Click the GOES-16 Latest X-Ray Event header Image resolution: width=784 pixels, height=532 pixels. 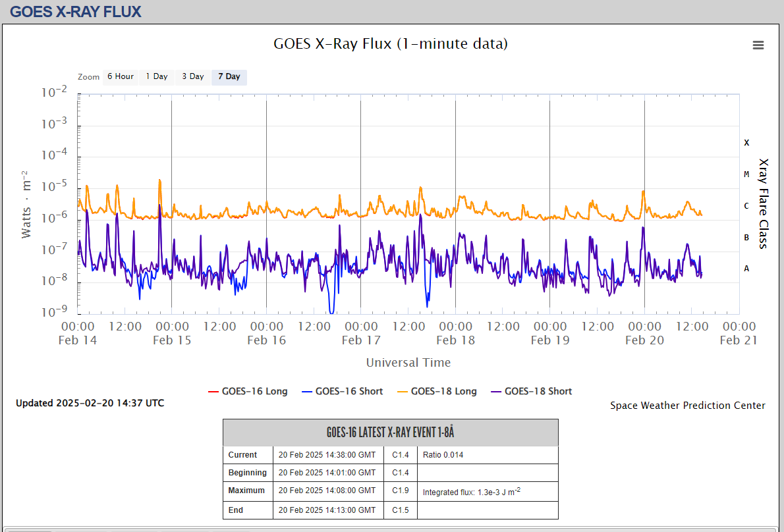pos(391,433)
